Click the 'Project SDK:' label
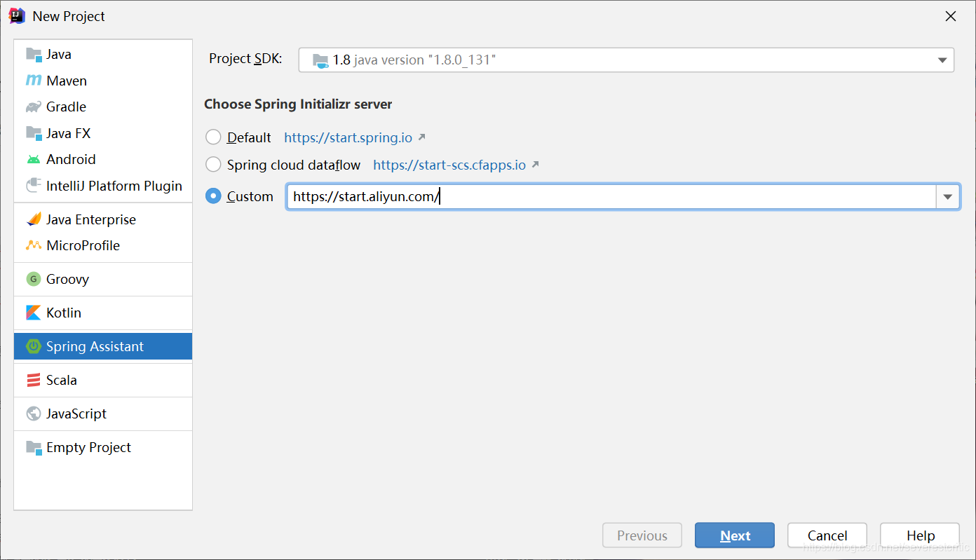The width and height of the screenshot is (976, 560). tap(245, 59)
